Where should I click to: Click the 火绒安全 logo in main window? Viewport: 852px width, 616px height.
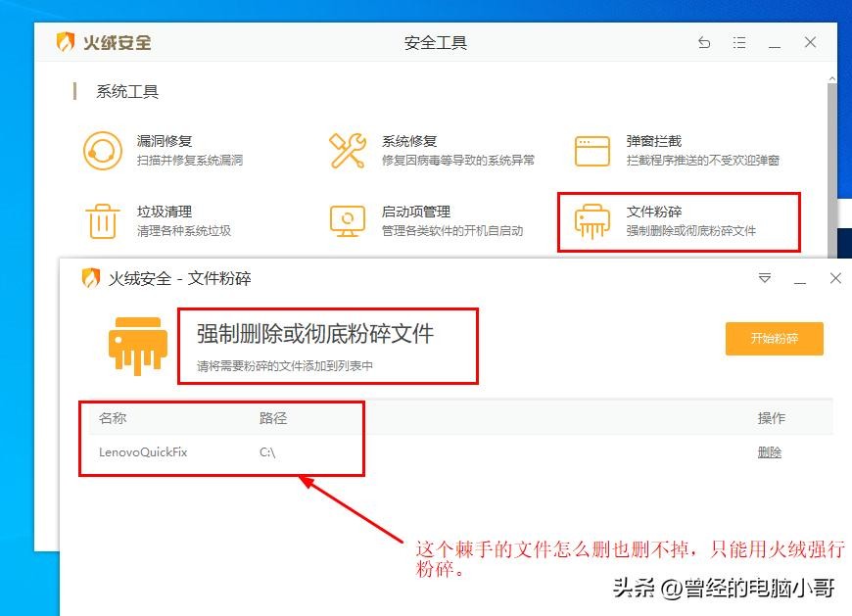coord(103,43)
